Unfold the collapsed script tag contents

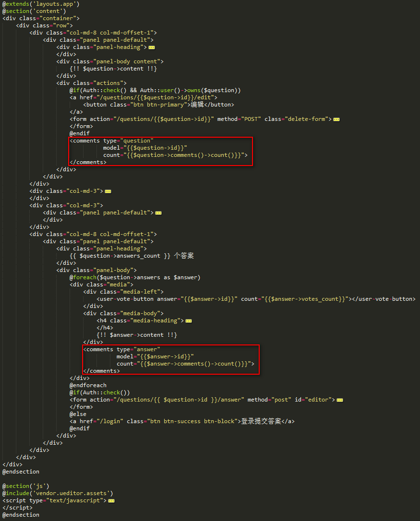111,501
